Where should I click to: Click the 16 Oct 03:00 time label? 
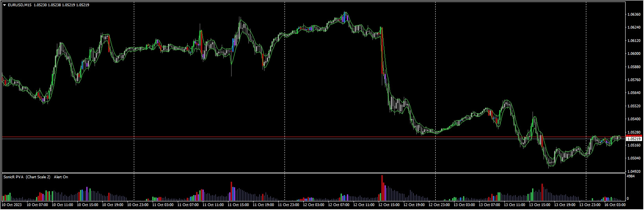(x=614, y=205)
